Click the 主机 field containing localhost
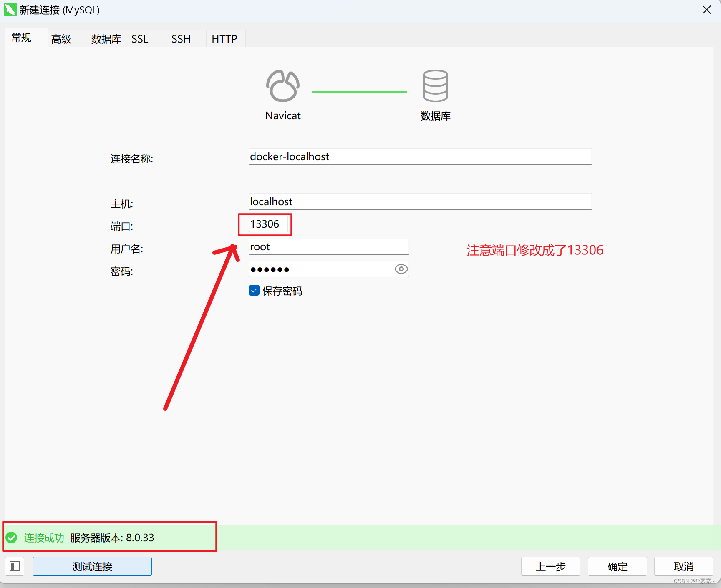This screenshot has height=588, width=721. coord(420,201)
